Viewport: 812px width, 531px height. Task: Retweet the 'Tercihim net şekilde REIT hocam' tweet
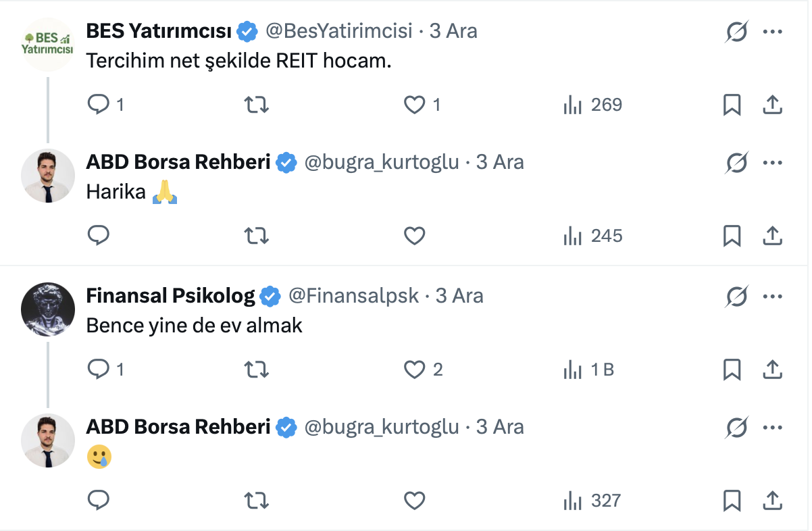coord(257,105)
